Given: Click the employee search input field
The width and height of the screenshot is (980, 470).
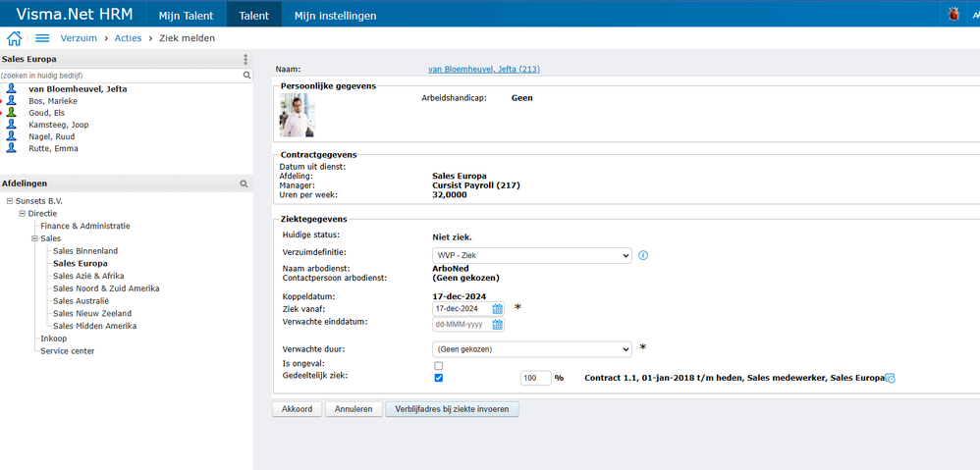Looking at the screenshot, I should (x=121, y=75).
